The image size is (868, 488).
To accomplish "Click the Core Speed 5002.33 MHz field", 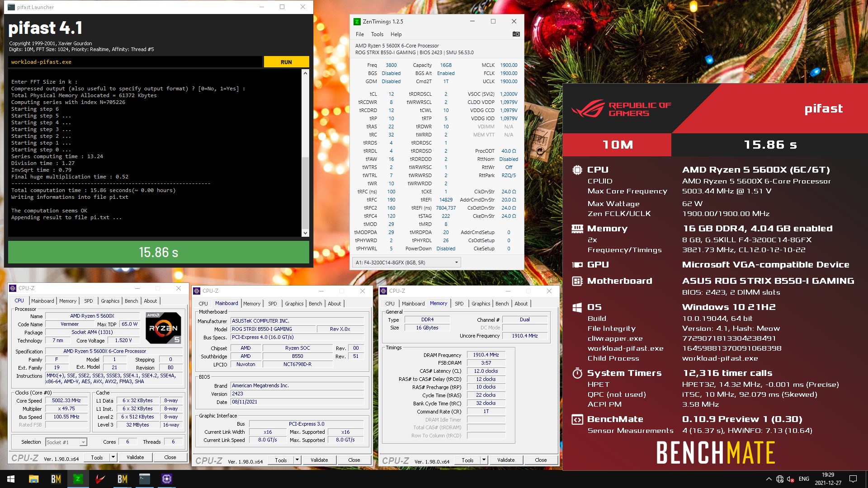I will [66, 400].
